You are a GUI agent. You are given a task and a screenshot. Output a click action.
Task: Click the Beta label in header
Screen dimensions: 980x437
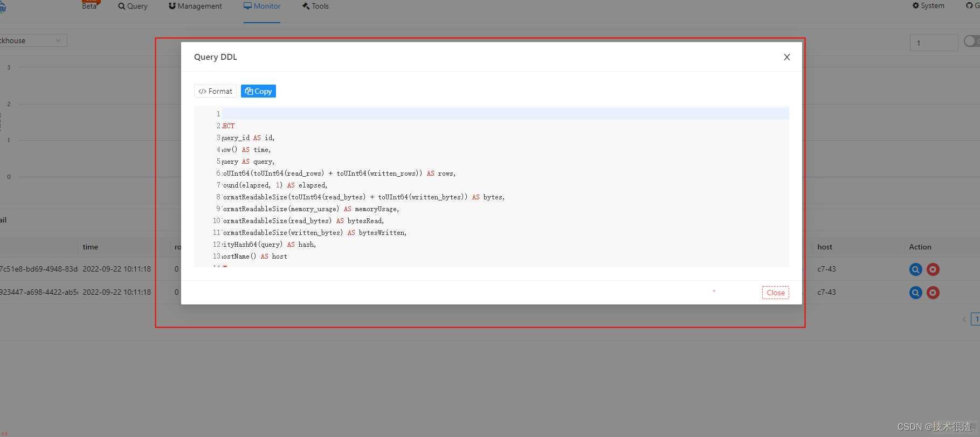pos(89,6)
